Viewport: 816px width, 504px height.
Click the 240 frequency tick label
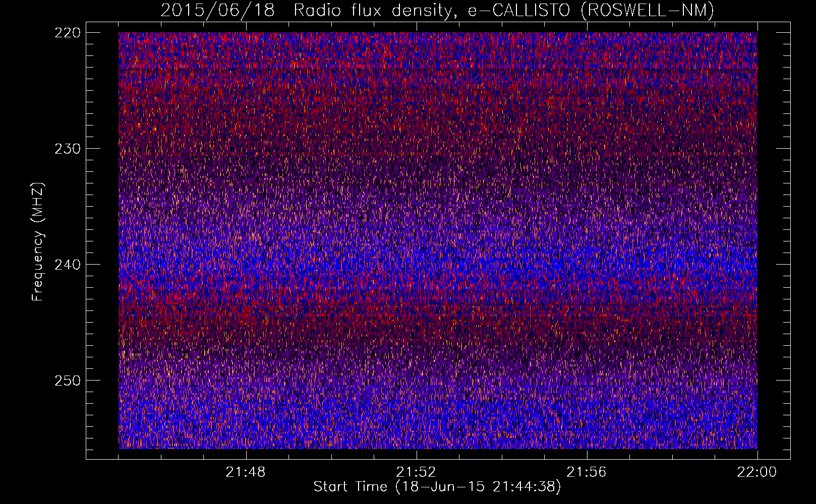tap(67, 265)
